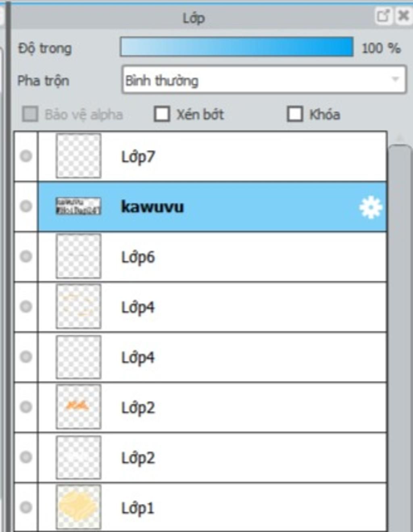Click the Bình thường dropdown arrow

(x=395, y=79)
